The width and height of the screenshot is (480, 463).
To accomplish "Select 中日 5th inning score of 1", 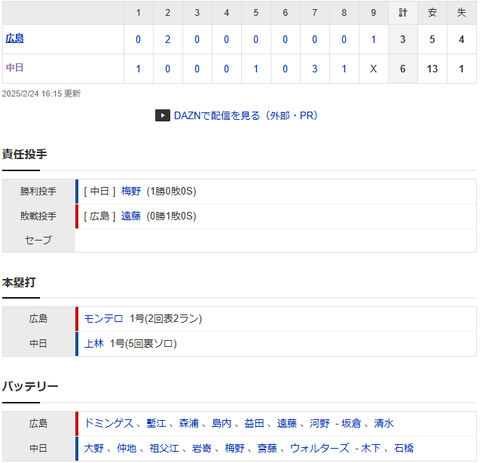I will [256, 69].
